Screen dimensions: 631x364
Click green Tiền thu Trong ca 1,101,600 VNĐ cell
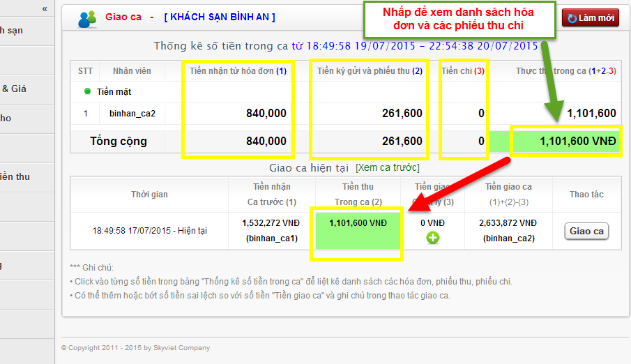pos(358,222)
